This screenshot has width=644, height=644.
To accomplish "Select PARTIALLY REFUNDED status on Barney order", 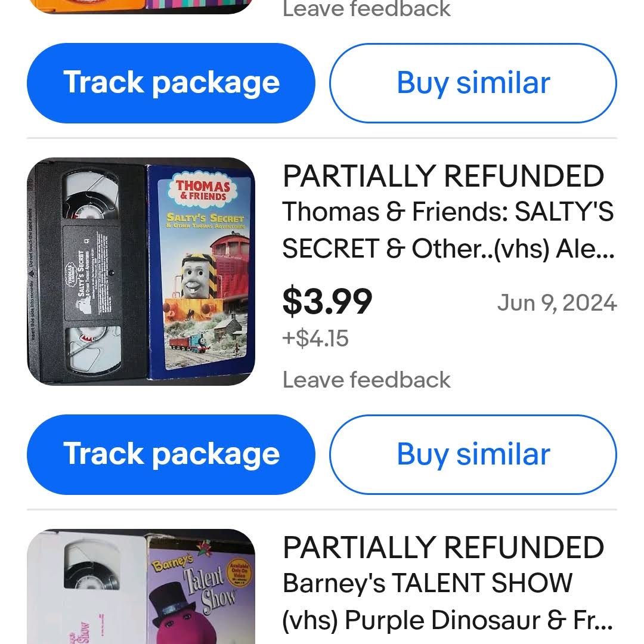I will [x=443, y=547].
